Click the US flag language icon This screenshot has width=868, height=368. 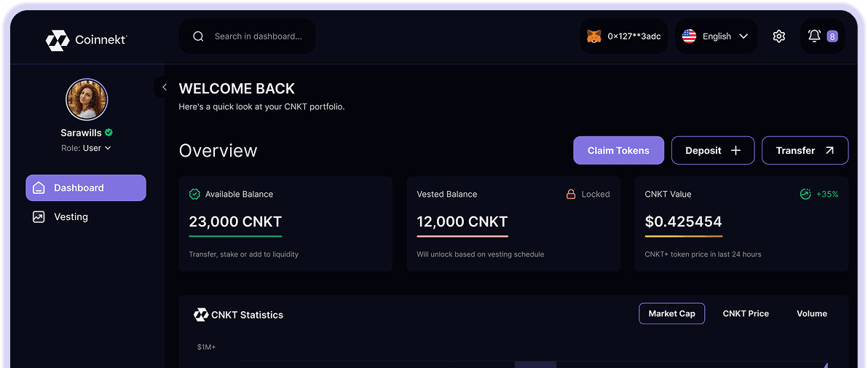click(689, 36)
